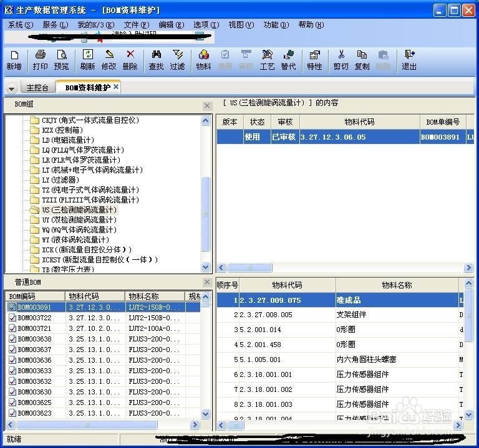Image resolution: width=479 pixels, height=448 pixels.
Task: Select row with code 3.27.12.3.06.05
Action: click(345, 137)
